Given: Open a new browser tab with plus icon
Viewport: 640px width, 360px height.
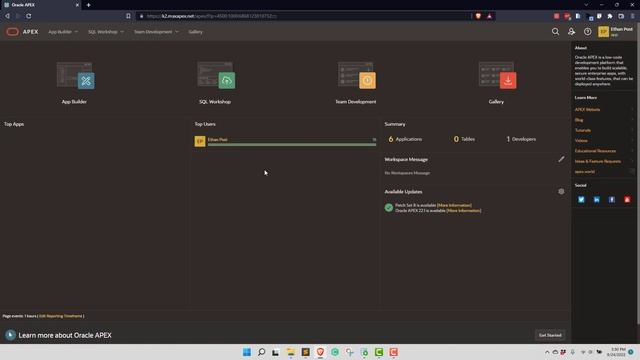Looking at the screenshot, I should pyautogui.click(x=89, y=5).
